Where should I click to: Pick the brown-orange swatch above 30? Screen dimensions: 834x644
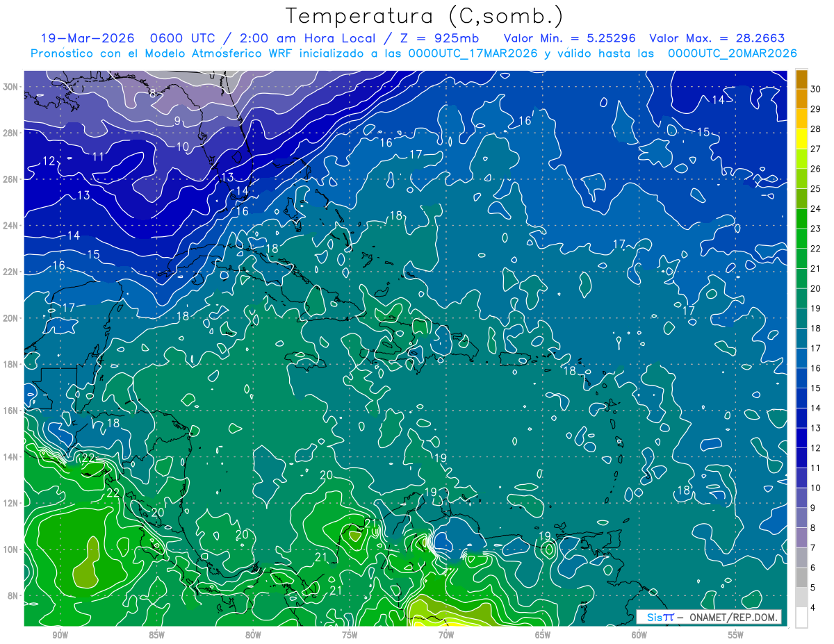(x=801, y=79)
